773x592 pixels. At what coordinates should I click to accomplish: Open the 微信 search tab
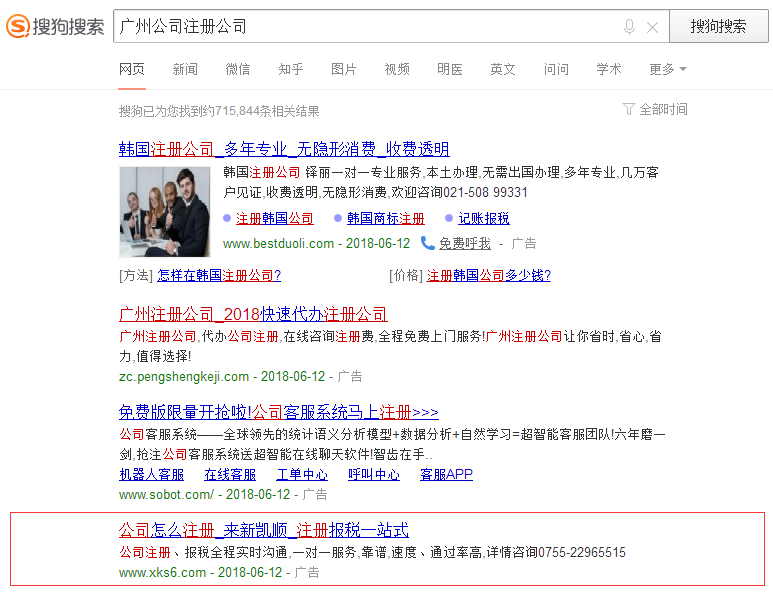(x=238, y=69)
